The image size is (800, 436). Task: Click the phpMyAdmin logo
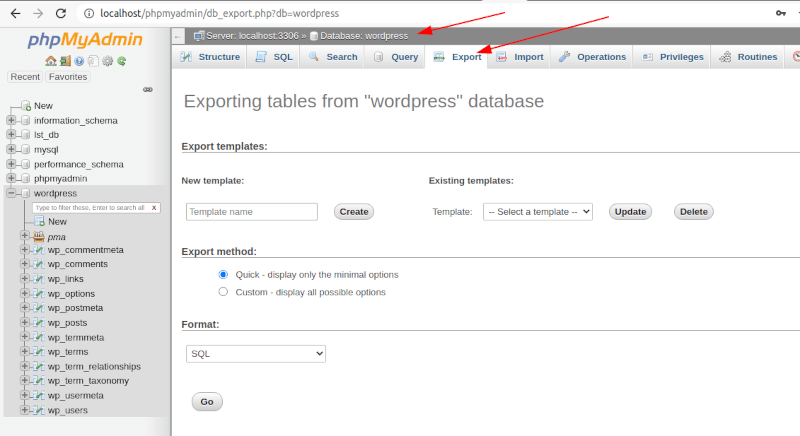pyautogui.click(x=85, y=39)
